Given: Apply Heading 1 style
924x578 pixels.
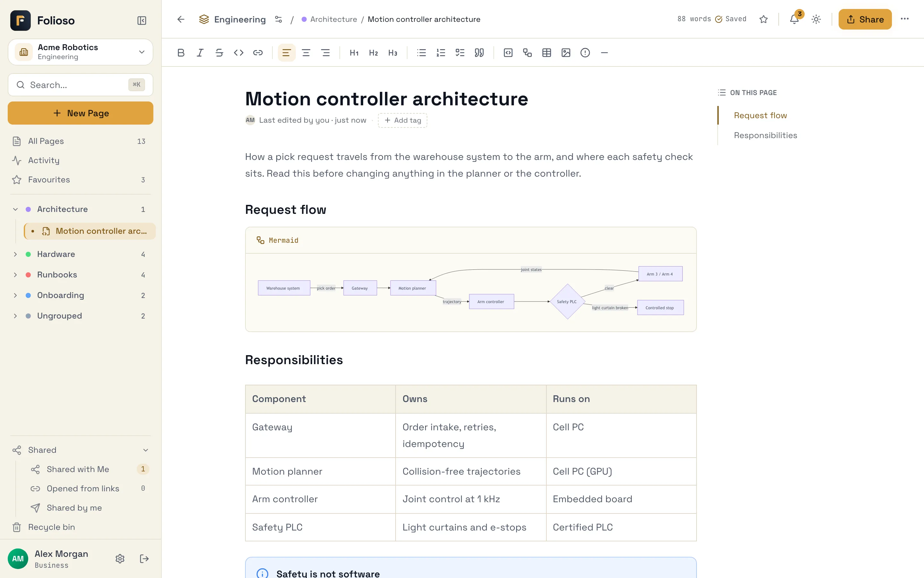Looking at the screenshot, I should click(x=354, y=53).
